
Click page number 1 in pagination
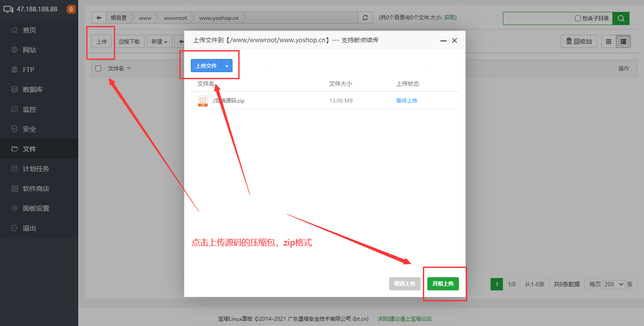coord(497,284)
